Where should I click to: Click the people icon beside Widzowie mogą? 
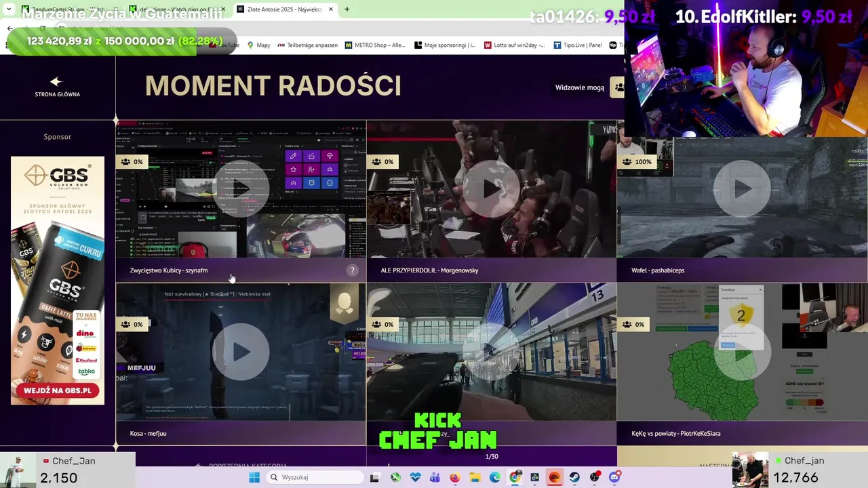(x=617, y=87)
